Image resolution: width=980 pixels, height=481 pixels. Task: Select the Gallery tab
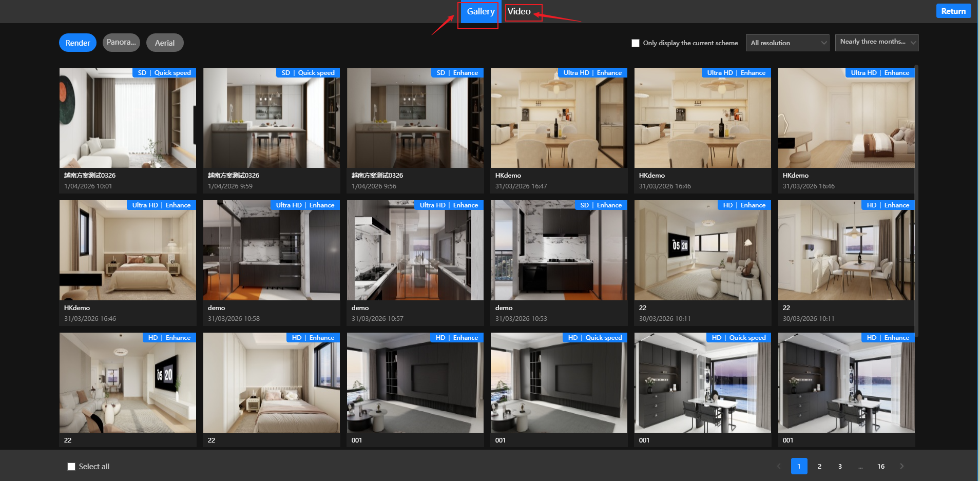coord(481,11)
